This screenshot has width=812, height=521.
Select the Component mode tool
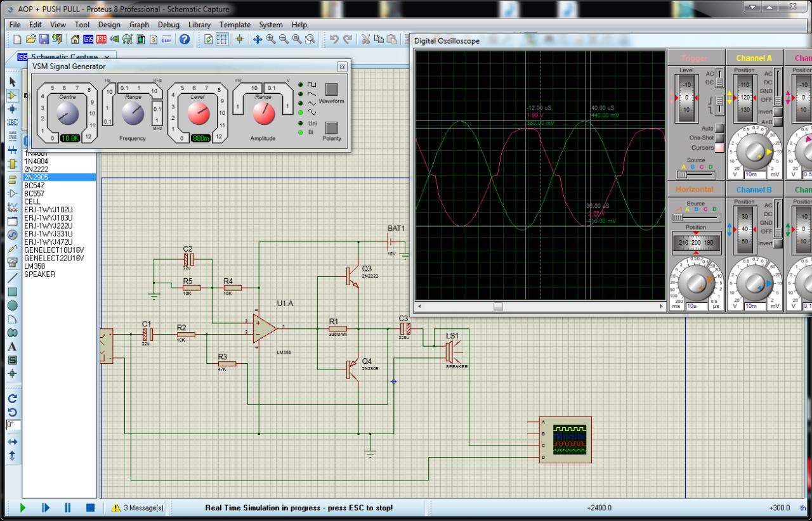click(12, 95)
